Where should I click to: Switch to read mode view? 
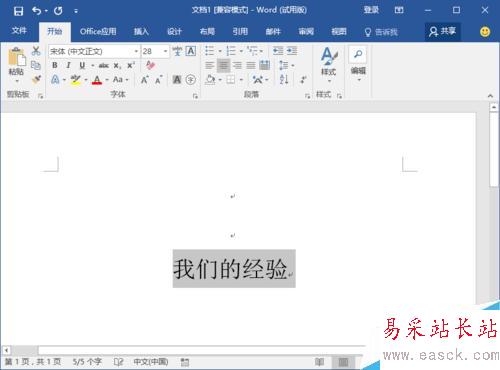(x=319, y=362)
